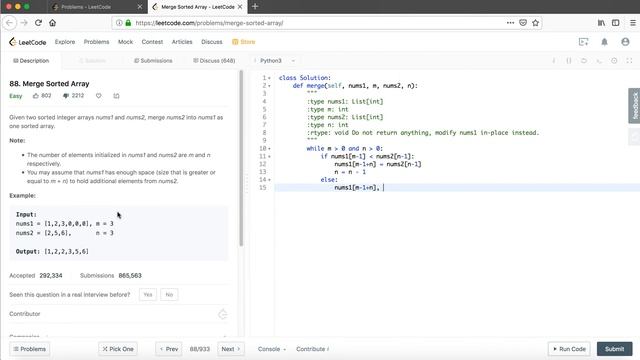Click the thumbs up like icon
Viewport: 640px width, 360px height.
click(x=36, y=96)
